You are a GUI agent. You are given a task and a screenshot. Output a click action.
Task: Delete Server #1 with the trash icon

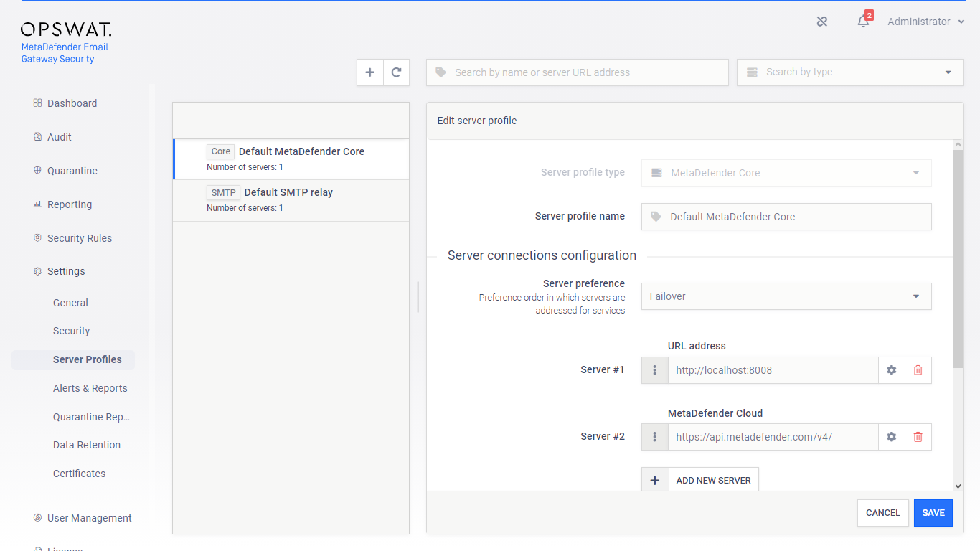coord(918,370)
